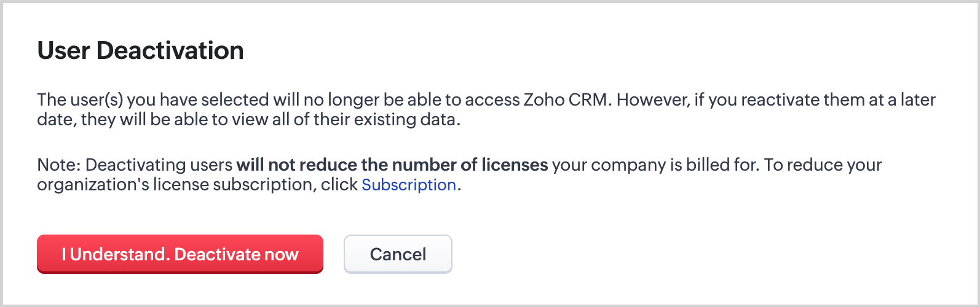Click the phrase Deactivating users
This screenshot has width=980, height=307.
coord(159,165)
